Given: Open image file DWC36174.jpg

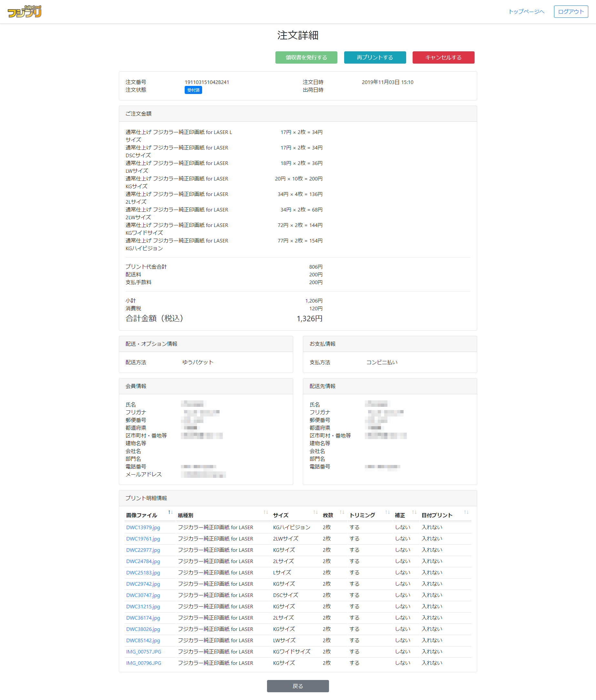Looking at the screenshot, I should [143, 618].
